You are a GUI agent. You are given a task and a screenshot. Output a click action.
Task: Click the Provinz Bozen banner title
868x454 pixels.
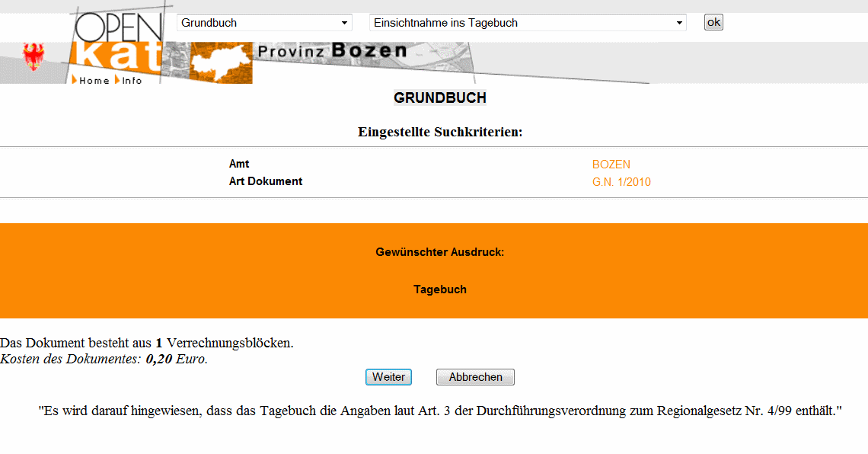coord(332,52)
